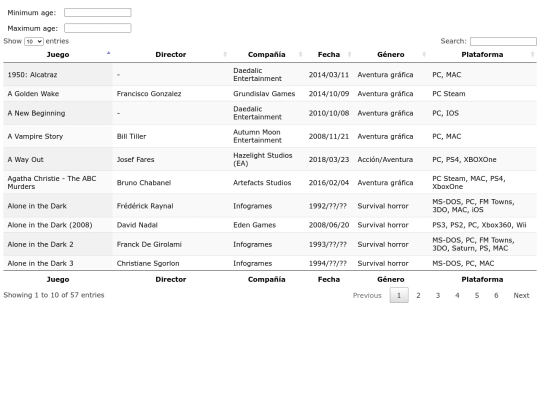Select current page 1 button

[x=399, y=295]
